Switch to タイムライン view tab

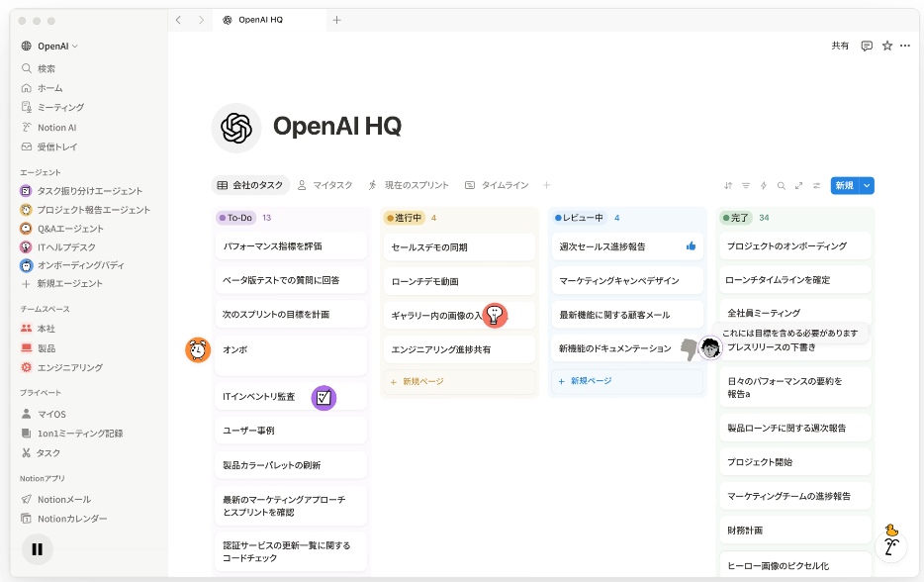497,185
